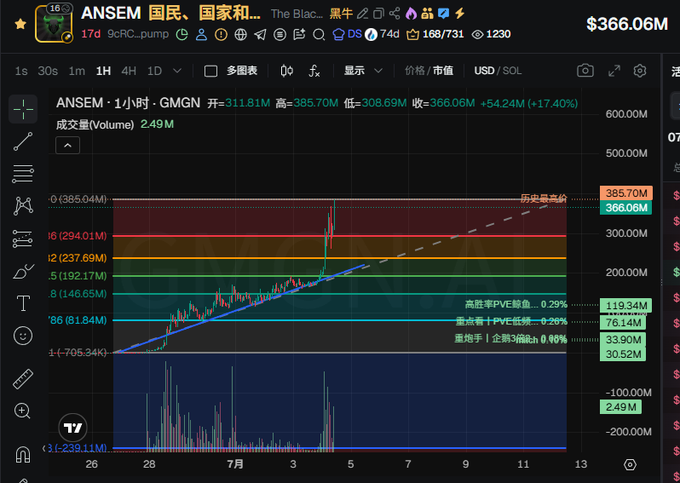This screenshot has width=680, height=483.
Task: Select the horizontal lines Fibonacci tool
Action: (23, 174)
